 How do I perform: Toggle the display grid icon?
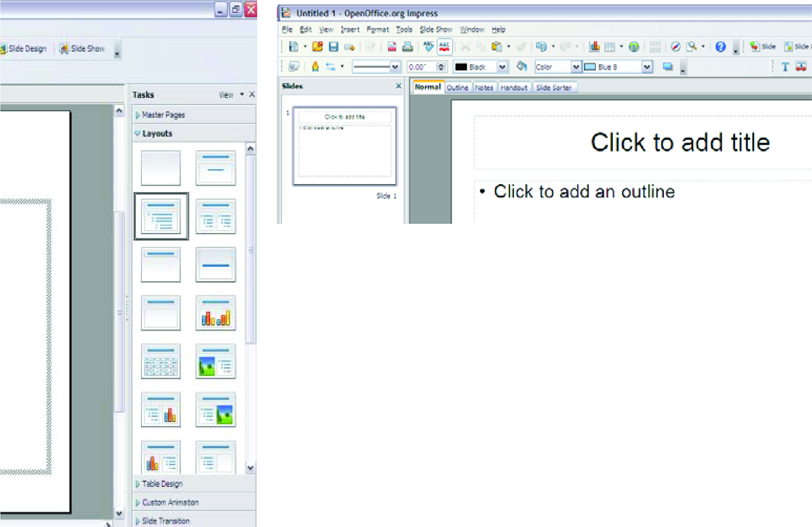click(655, 47)
